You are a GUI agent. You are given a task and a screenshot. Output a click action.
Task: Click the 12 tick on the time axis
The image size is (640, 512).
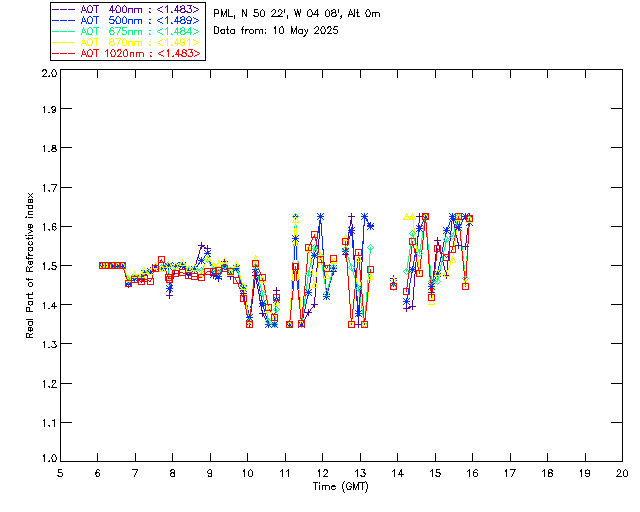point(322,472)
